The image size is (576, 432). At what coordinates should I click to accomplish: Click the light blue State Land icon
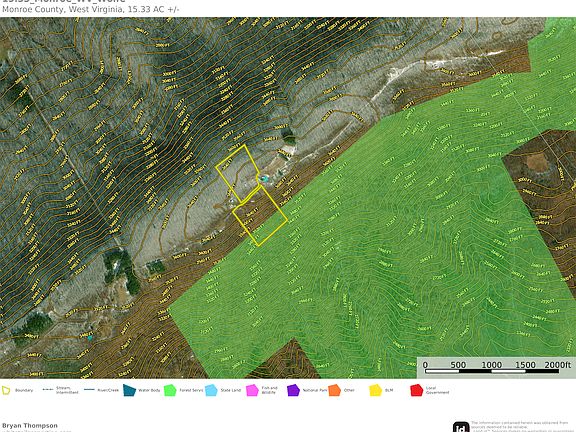[211, 390]
